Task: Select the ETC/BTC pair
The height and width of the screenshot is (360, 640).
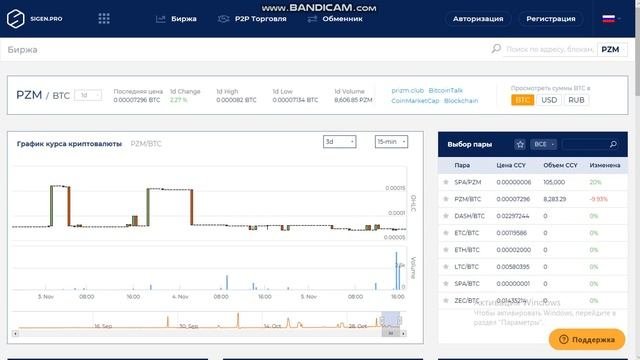Action: click(467, 233)
